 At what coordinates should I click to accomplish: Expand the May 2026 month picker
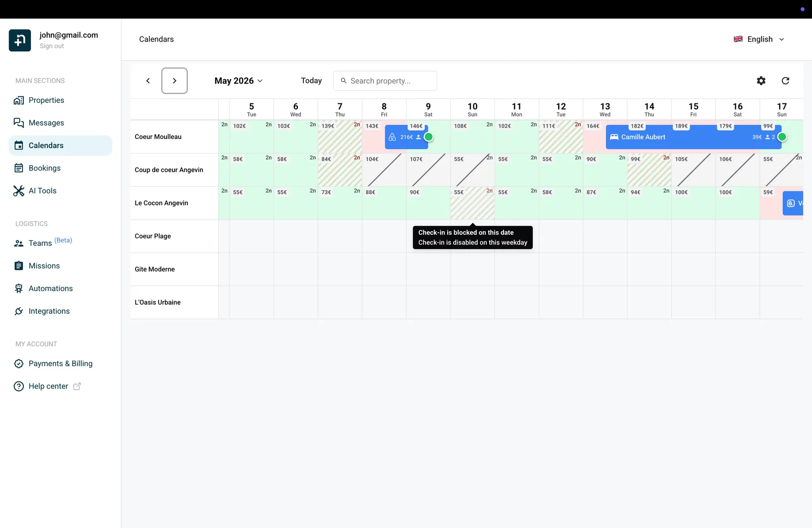[239, 81]
